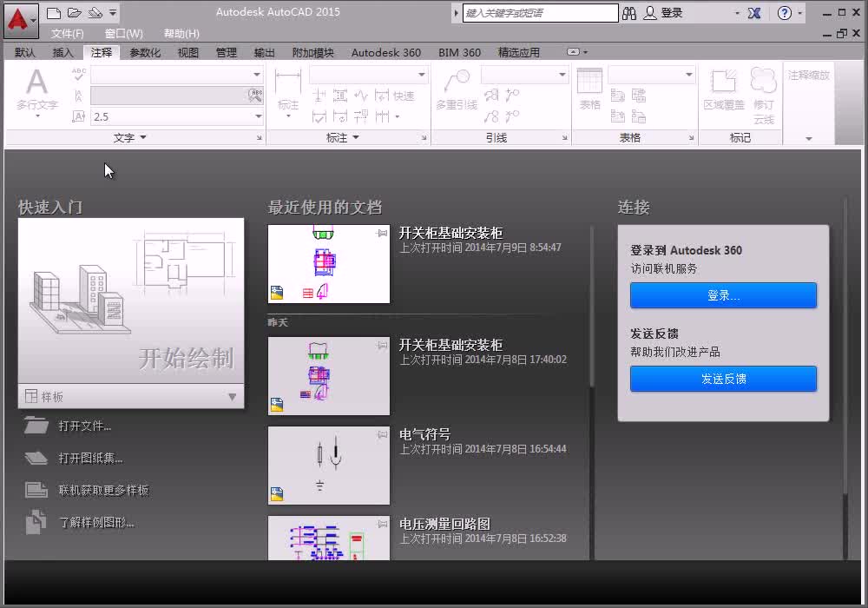
Task: Click the New file icon in quick access toolbar
Action: 53,13
